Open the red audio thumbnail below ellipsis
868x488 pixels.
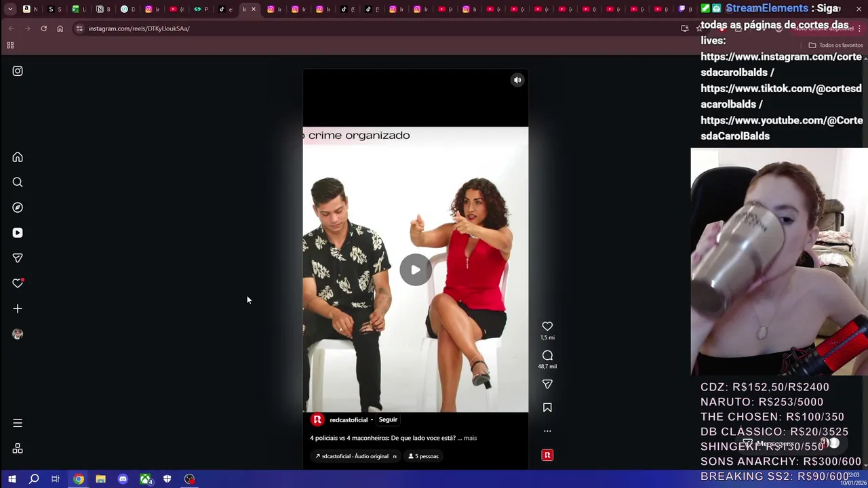[x=547, y=455]
